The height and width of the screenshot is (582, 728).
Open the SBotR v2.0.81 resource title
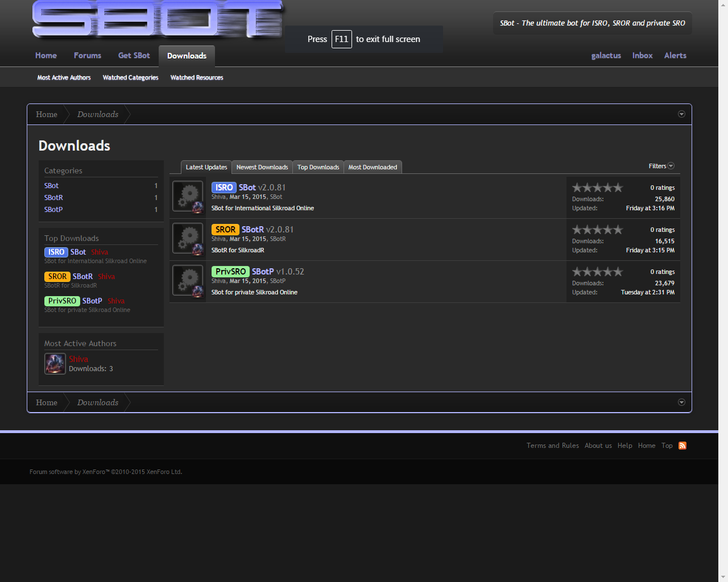pyautogui.click(x=253, y=230)
